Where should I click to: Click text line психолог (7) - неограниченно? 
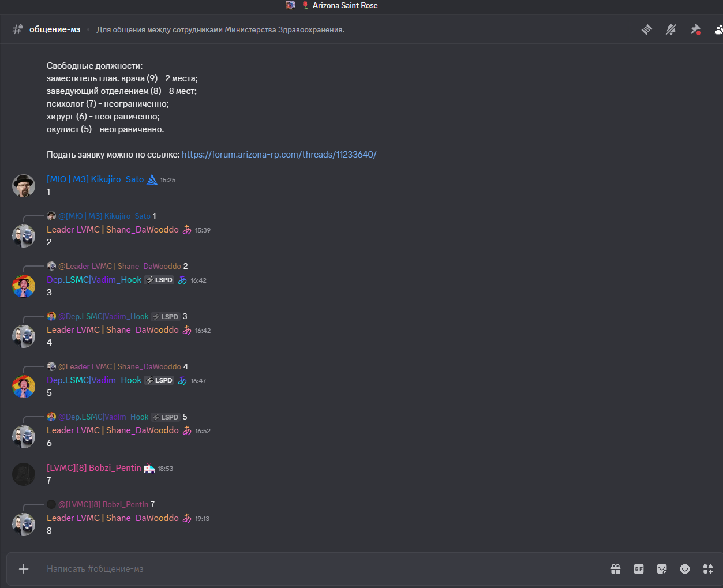(x=108, y=104)
